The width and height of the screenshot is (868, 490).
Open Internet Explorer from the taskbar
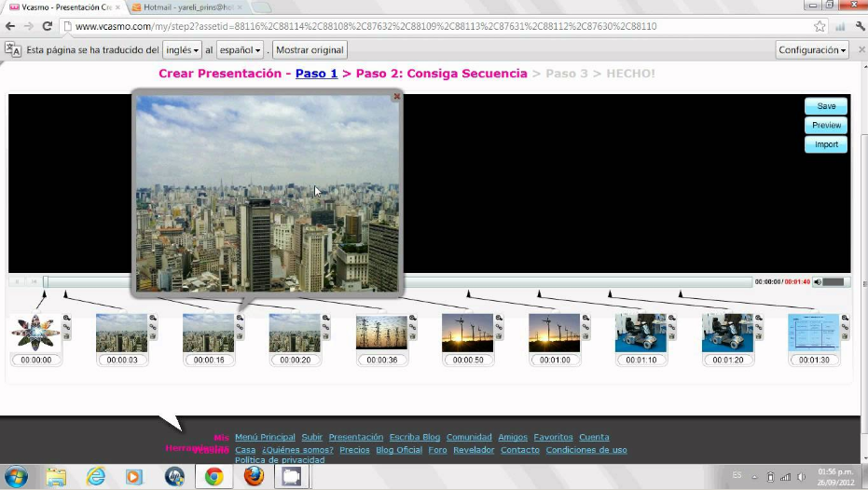point(96,476)
